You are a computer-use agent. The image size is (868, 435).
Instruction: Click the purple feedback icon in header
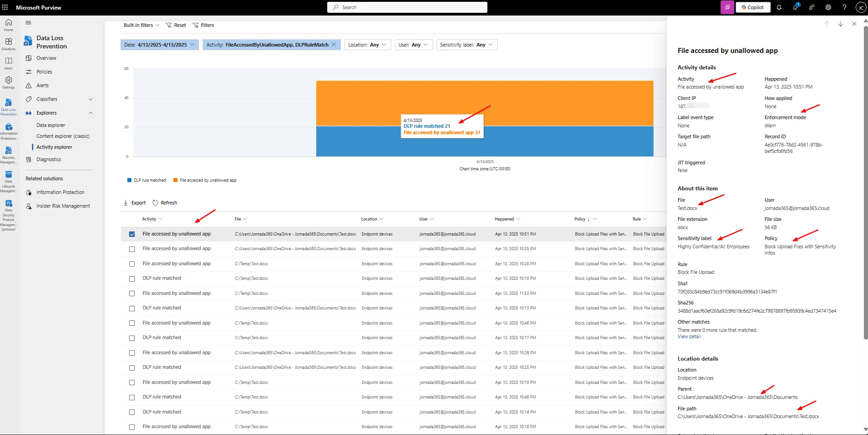[727, 7]
